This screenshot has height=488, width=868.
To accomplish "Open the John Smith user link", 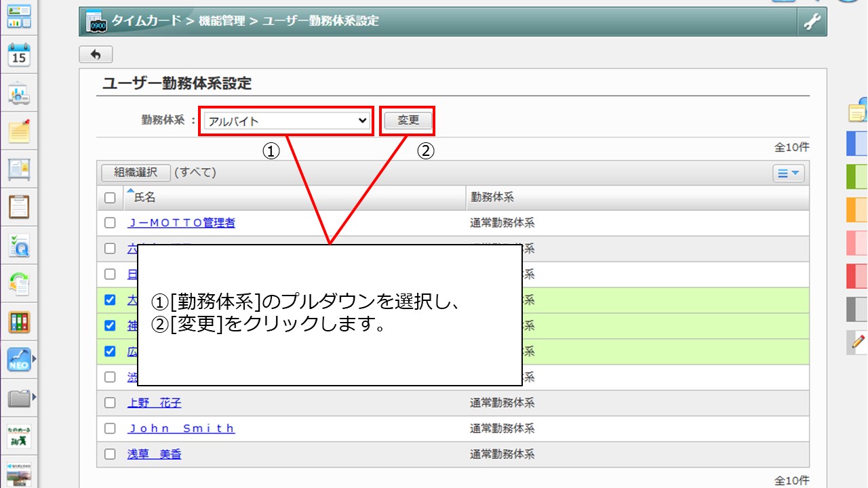I will click(x=181, y=428).
